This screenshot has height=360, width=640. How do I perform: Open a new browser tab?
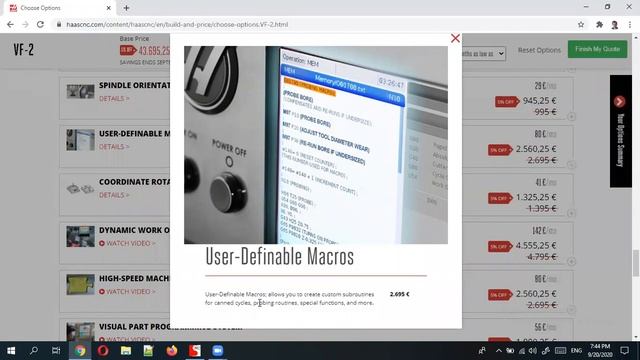[x=126, y=8]
